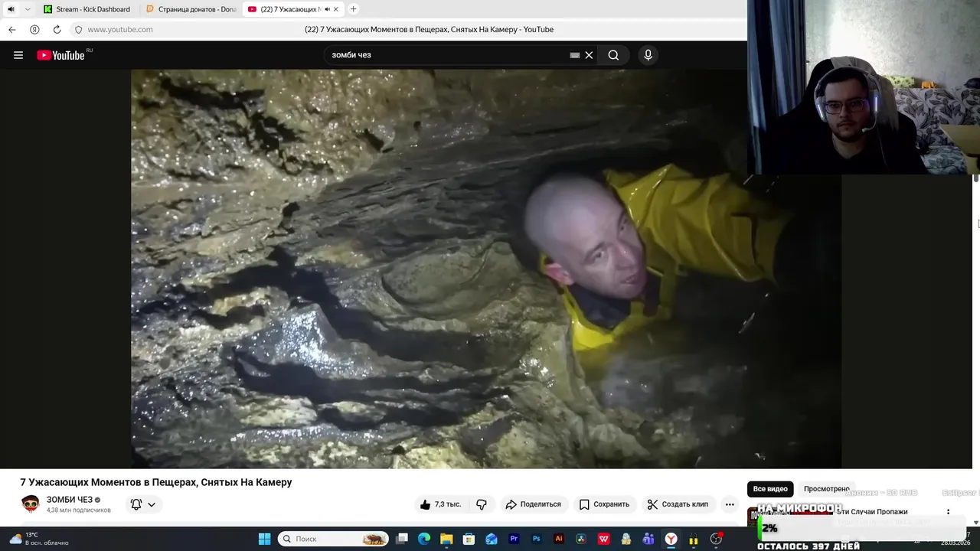The width and height of the screenshot is (980, 551).
Task: Open the YouTube guide hamburger menu
Action: pos(18,55)
